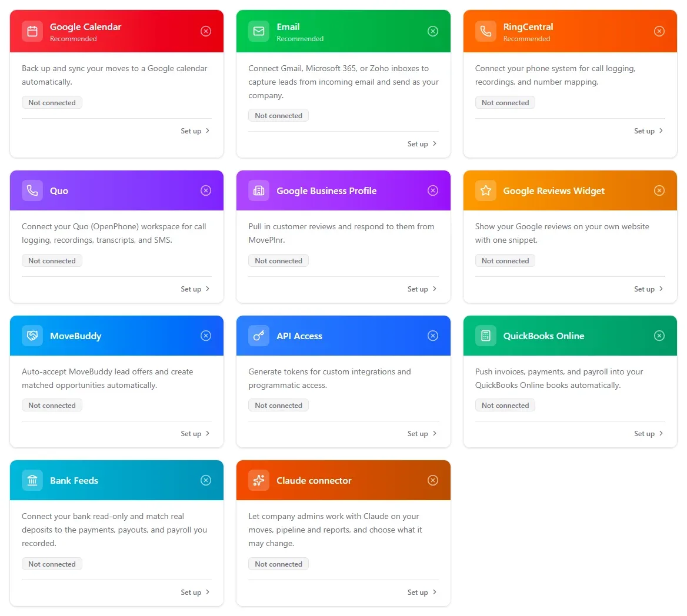
Task: Set up MoveBuddy integration
Action: [195, 434]
